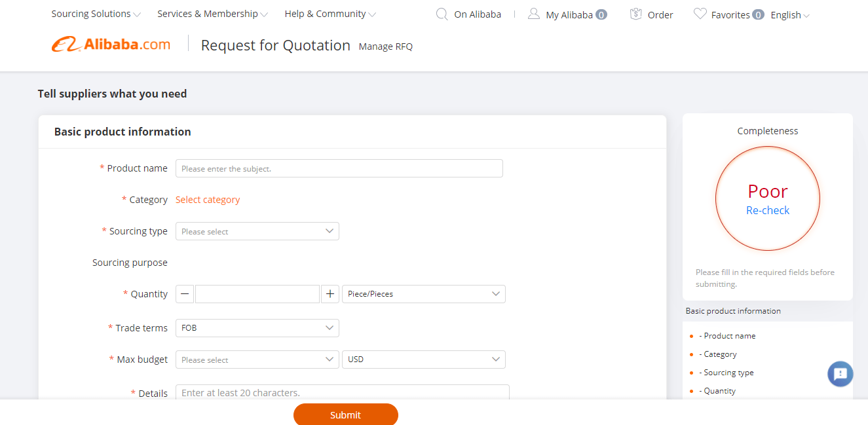Image resolution: width=868 pixels, height=425 pixels.
Task: Click the search magnifier icon
Action: point(442,14)
